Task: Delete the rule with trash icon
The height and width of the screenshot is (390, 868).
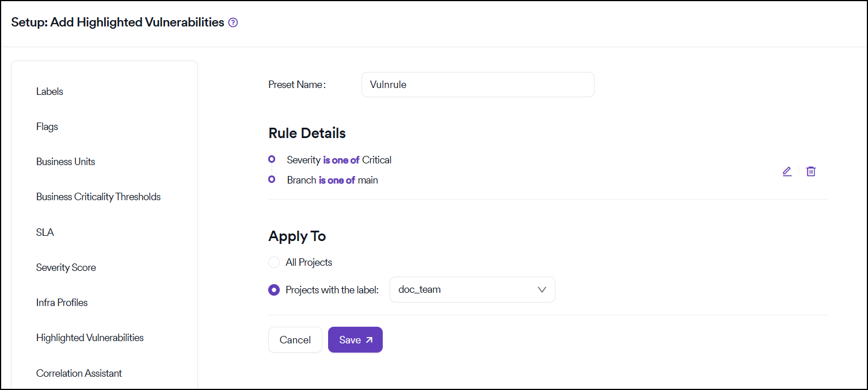Action: 811,171
